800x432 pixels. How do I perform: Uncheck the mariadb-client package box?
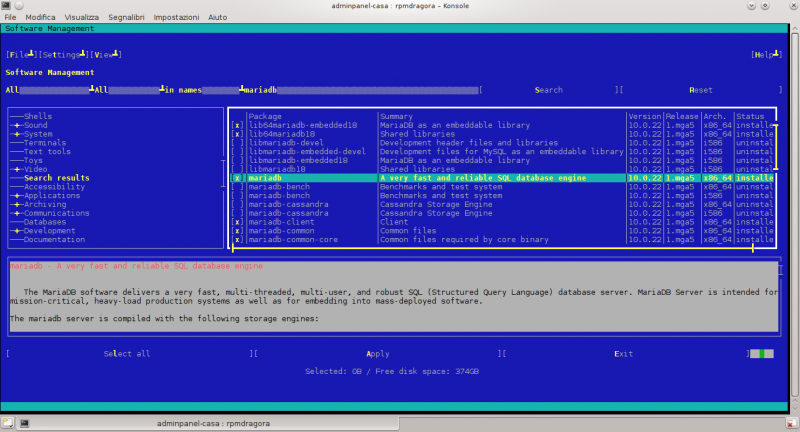pos(237,222)
